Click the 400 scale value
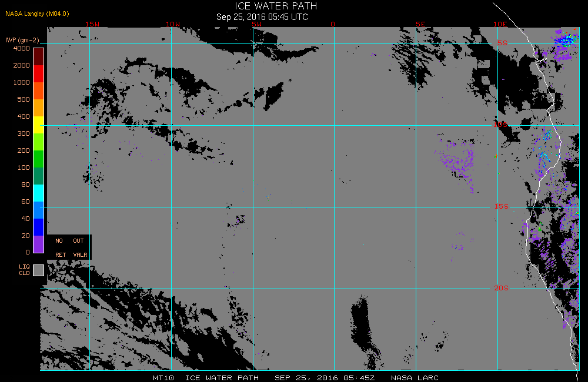 coord(24,116)
